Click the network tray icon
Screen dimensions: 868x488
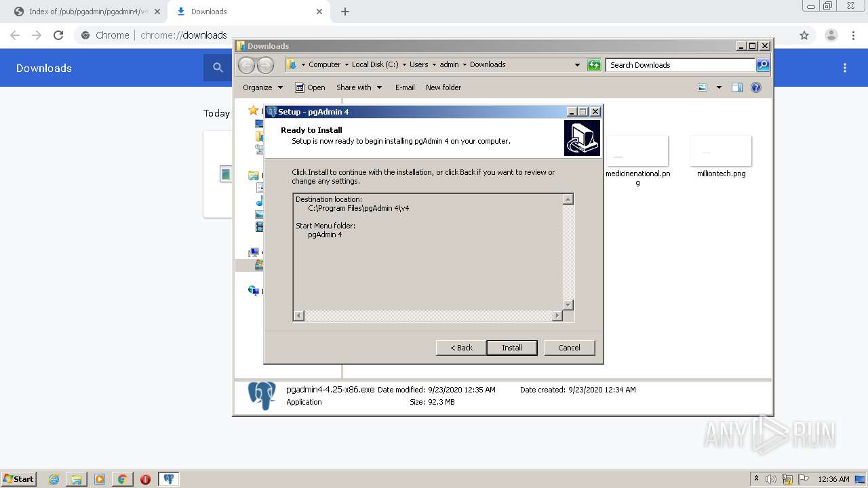point(787,479)
